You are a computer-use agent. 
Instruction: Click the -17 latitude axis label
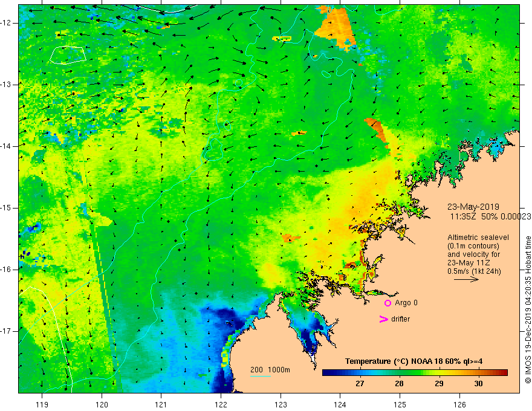(6, 331)
